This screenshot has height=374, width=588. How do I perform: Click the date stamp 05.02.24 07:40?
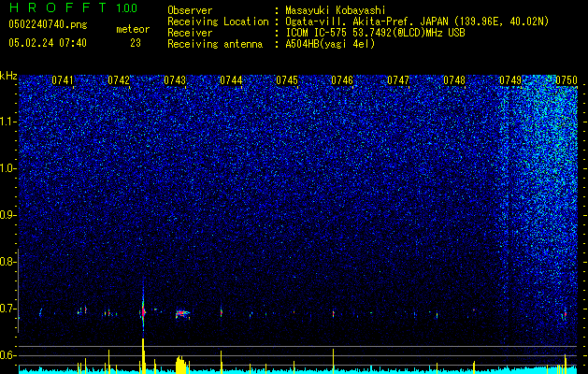48,43
